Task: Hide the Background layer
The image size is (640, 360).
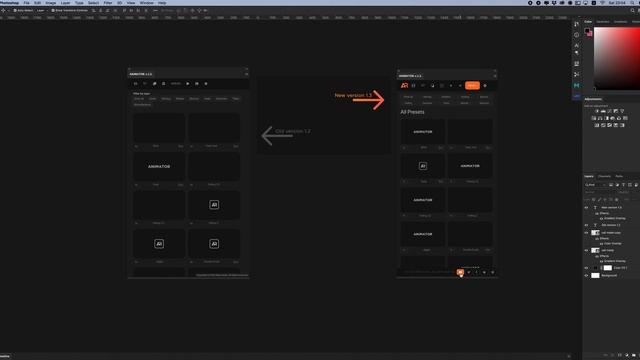Action: (587, 276)
